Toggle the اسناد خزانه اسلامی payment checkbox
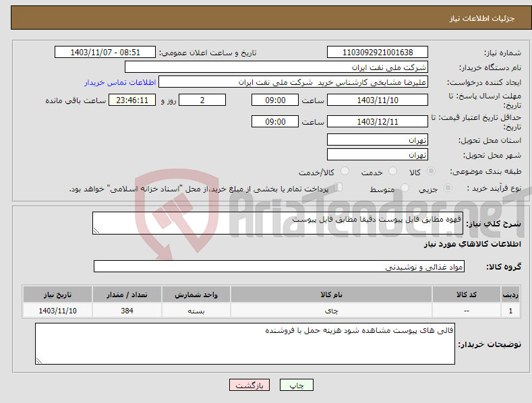Viewport: 532px width, 403px height. click(x=338, y=187)
